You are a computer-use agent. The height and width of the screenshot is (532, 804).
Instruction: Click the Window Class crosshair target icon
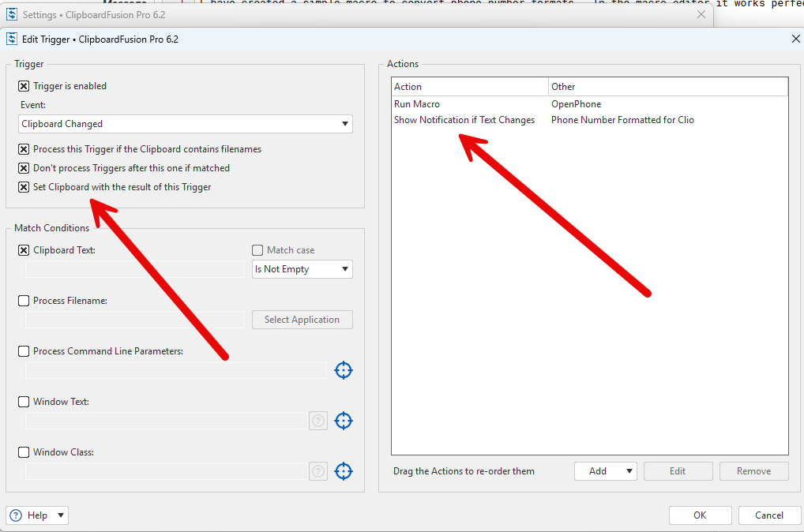point(343,471)
